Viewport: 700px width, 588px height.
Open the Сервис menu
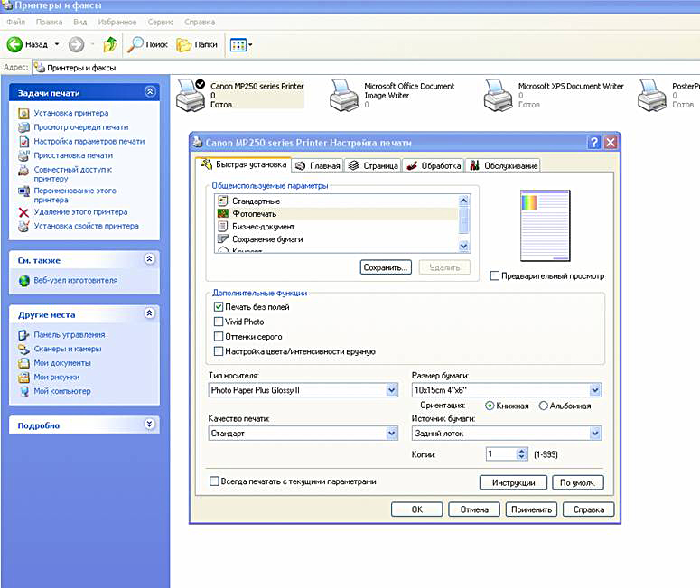(161, 21)
